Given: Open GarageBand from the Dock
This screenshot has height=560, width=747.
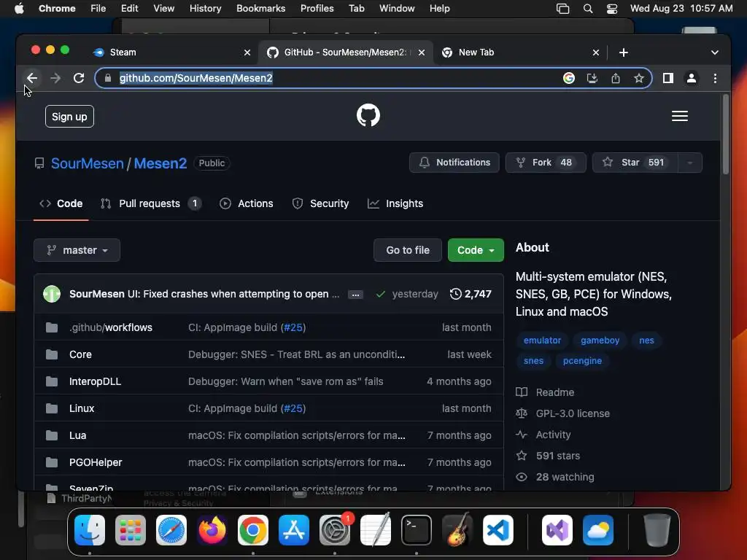Looking at the screenshot, I should point(457,530).
